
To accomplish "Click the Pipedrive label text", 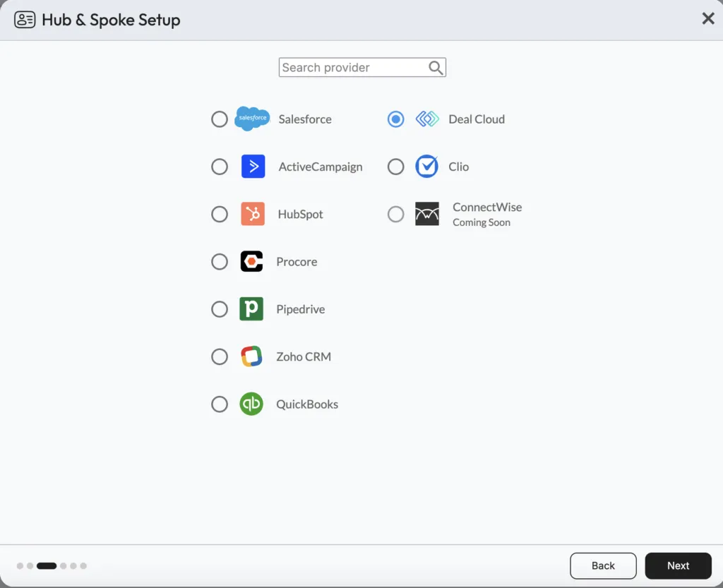I will [x=301, y=309].
